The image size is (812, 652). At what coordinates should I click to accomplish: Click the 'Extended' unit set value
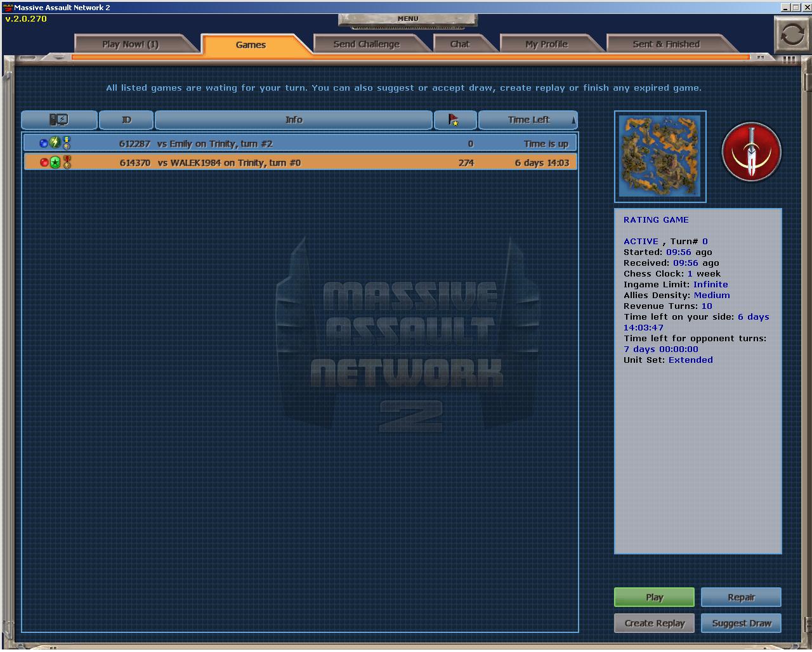pos(691,360)
